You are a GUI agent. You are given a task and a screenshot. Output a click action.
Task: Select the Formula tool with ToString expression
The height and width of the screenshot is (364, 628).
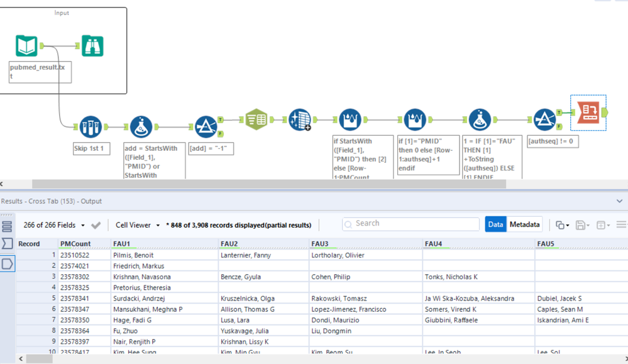point(480,119)
